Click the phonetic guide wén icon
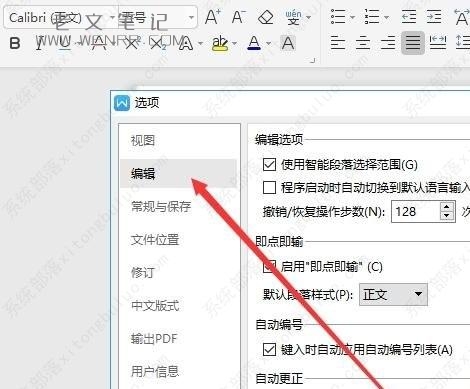The height and width of the screenshot is (389, 470). pyautogui.click(x=293, y=17)
